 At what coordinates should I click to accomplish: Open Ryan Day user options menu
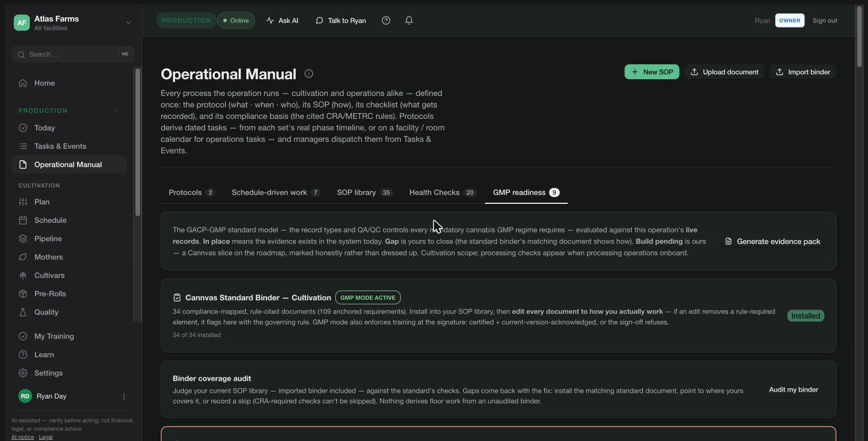[x=124, y=397]
